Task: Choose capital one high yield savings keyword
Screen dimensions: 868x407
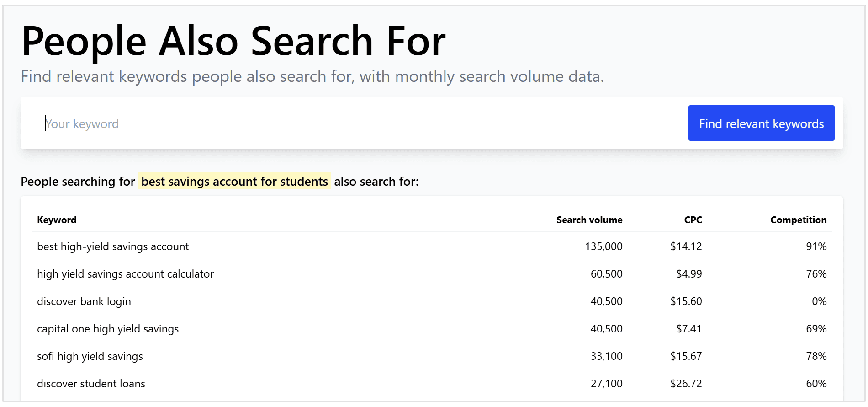Action: tap(108, 328)
